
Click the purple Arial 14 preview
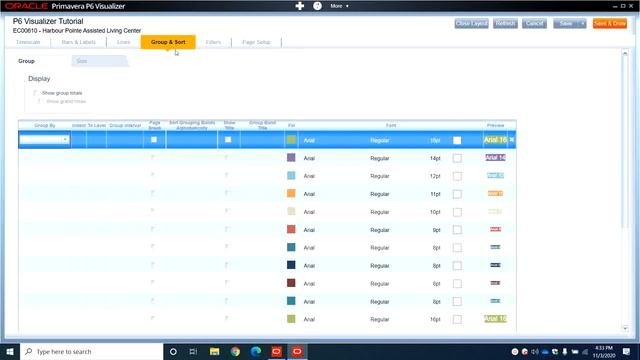(x=496, y=158)
